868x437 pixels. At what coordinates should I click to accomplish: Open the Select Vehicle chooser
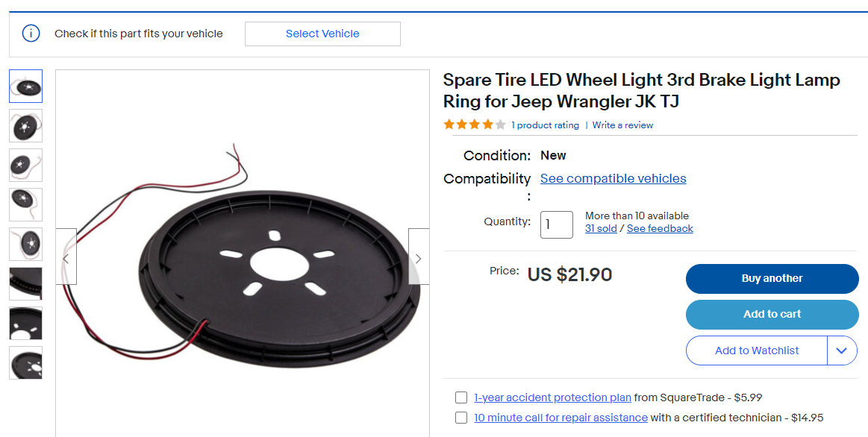(322, 34)
